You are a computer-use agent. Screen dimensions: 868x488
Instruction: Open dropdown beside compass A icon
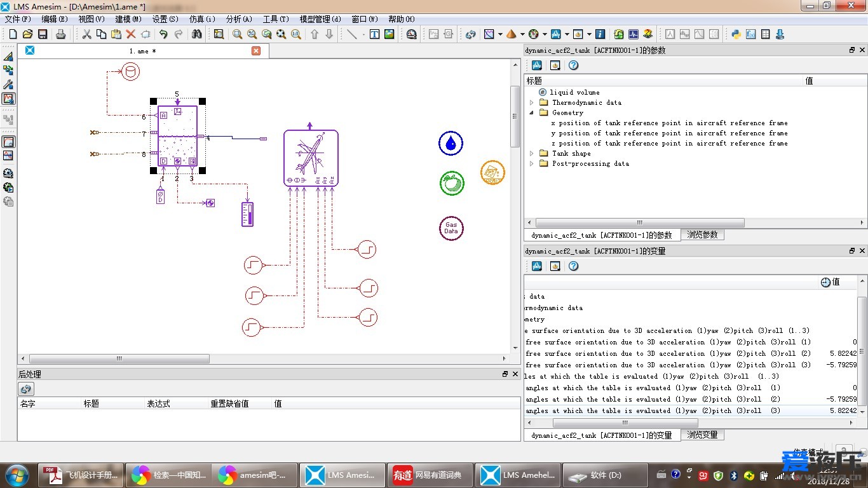[x=566, y=34]
